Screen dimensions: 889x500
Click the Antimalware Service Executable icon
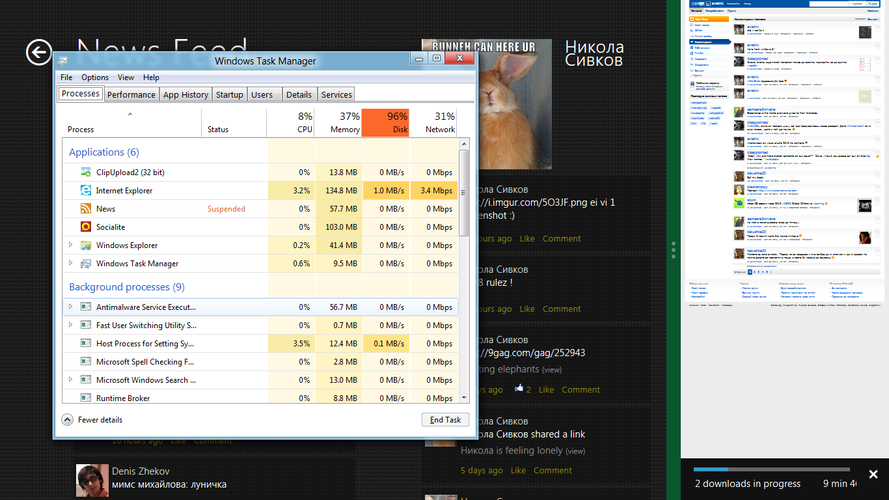(x=86, y=307)
